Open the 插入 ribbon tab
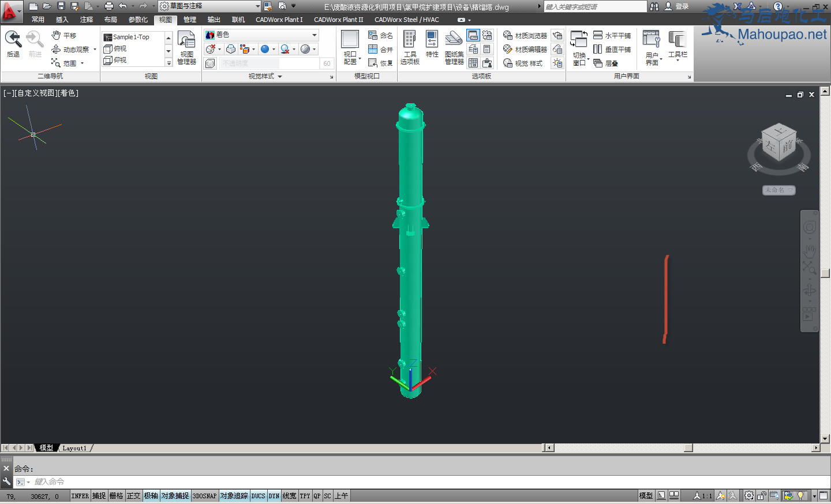 [x=62, y=20]
